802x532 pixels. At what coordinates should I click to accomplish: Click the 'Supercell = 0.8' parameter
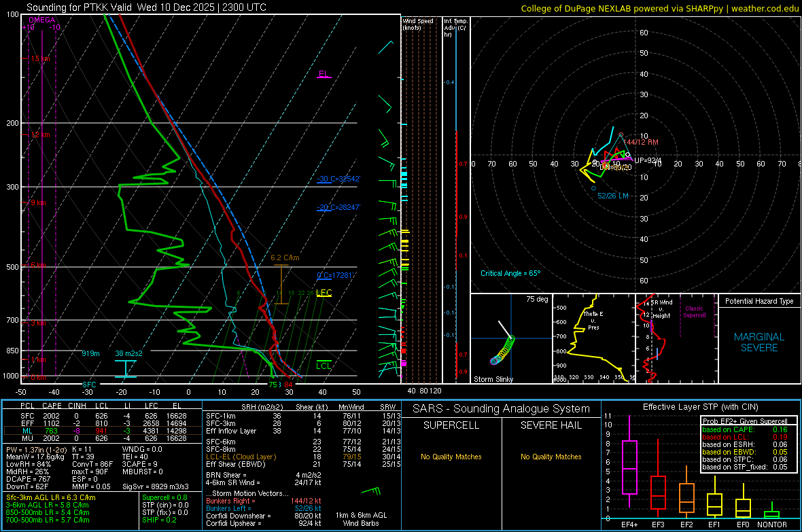tap(164, 498)
